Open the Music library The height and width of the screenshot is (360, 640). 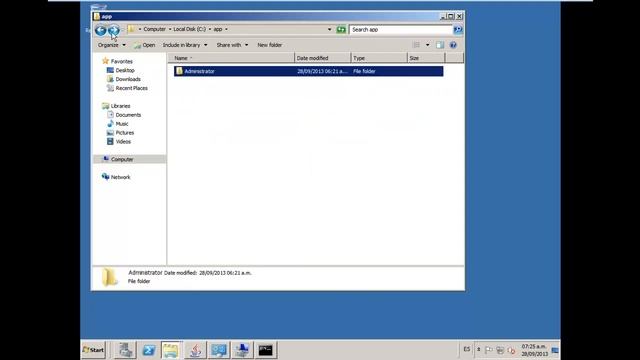click(x=122, y=124)
